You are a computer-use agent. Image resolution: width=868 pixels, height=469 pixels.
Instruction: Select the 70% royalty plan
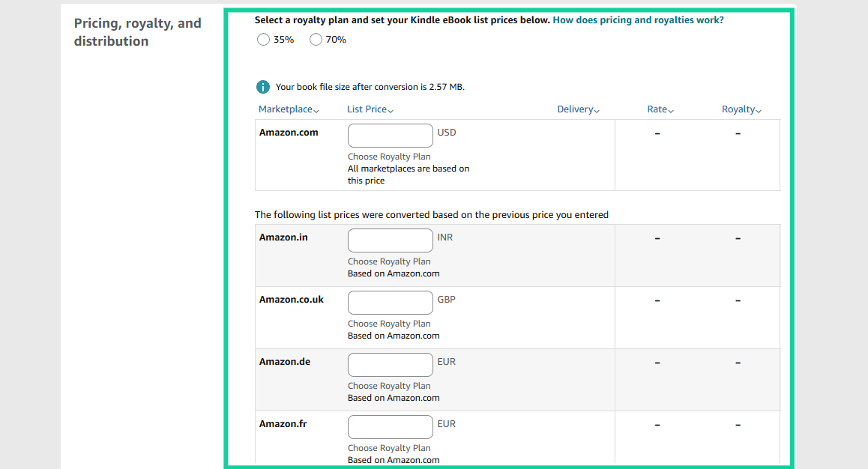coord(316,39)
